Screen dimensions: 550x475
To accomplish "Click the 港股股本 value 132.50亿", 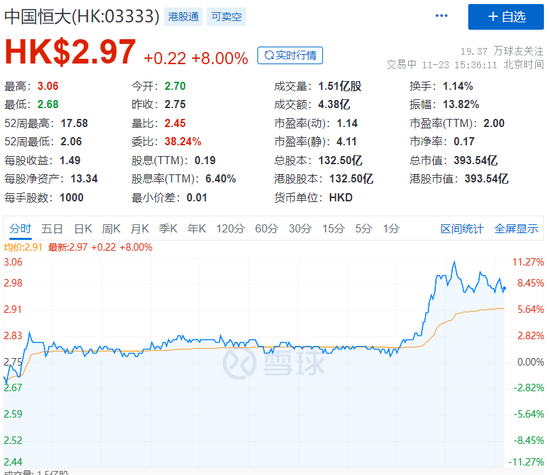I will click(x=351, y=179).
